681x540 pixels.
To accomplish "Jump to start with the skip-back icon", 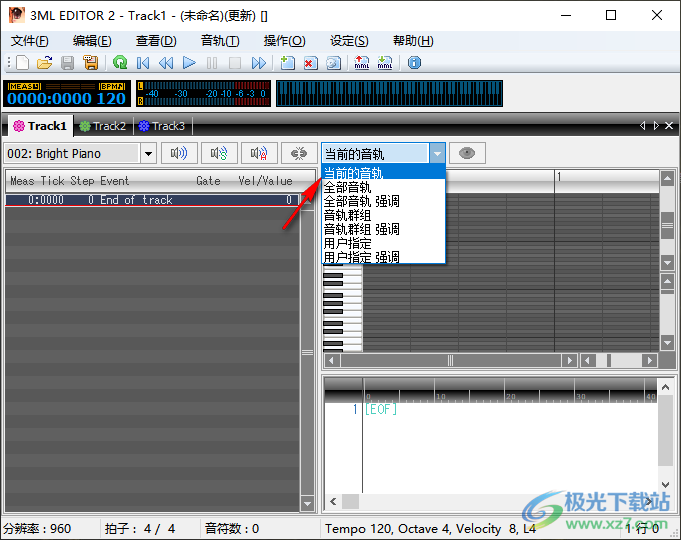I will tap(142, 63).
